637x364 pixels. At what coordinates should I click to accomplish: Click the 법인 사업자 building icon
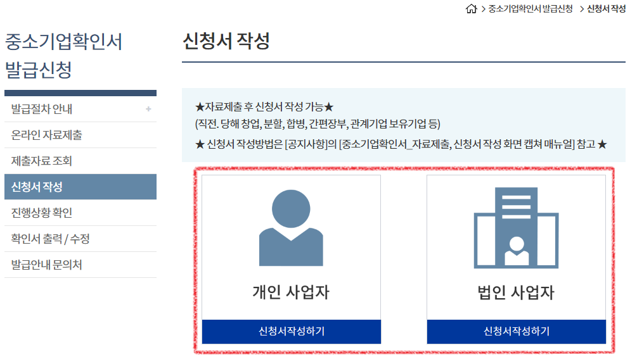pos(516,228)
